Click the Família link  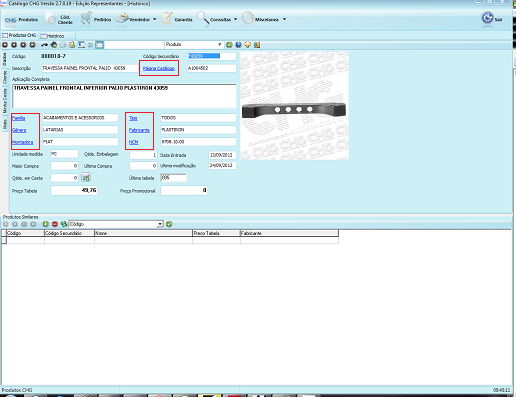click(x=19, y=118)
